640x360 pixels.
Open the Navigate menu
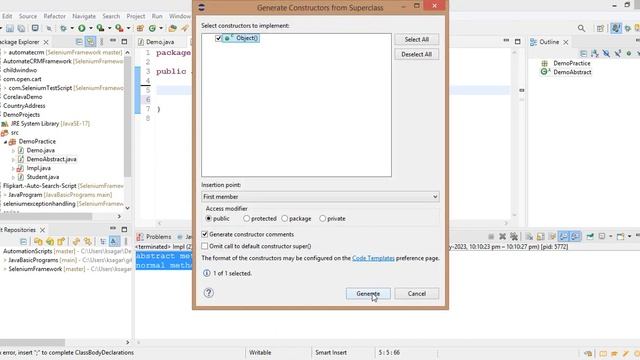[84, 16]
